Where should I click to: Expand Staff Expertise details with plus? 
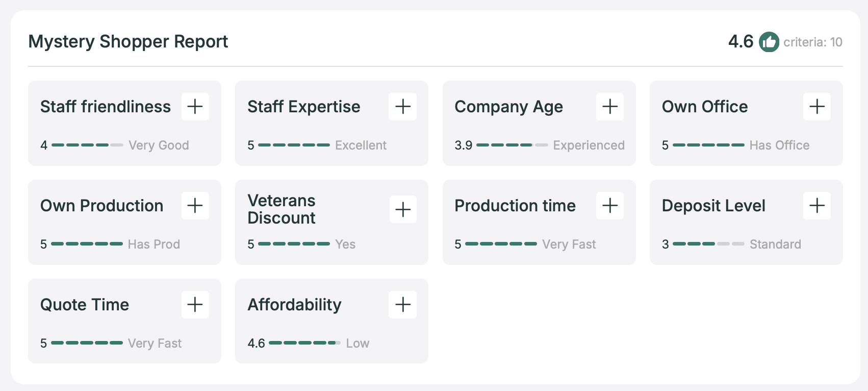click(402, 107)
